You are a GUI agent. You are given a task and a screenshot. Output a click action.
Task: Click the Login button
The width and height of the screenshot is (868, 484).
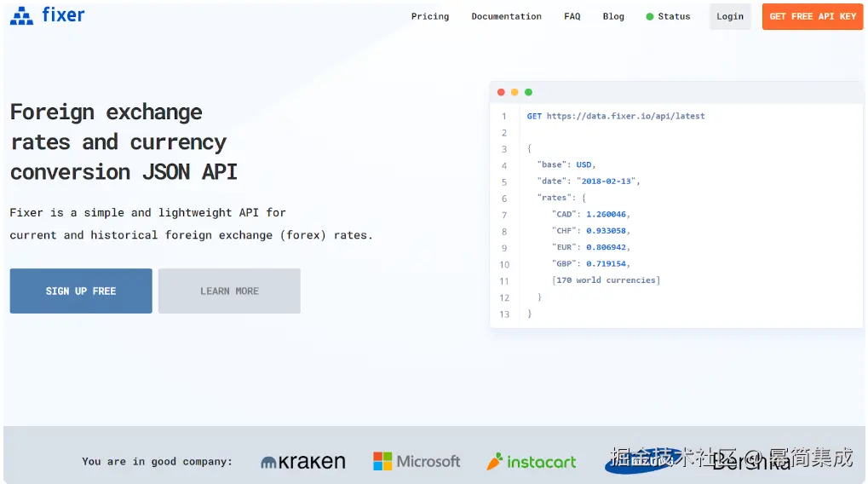[730, 16]
